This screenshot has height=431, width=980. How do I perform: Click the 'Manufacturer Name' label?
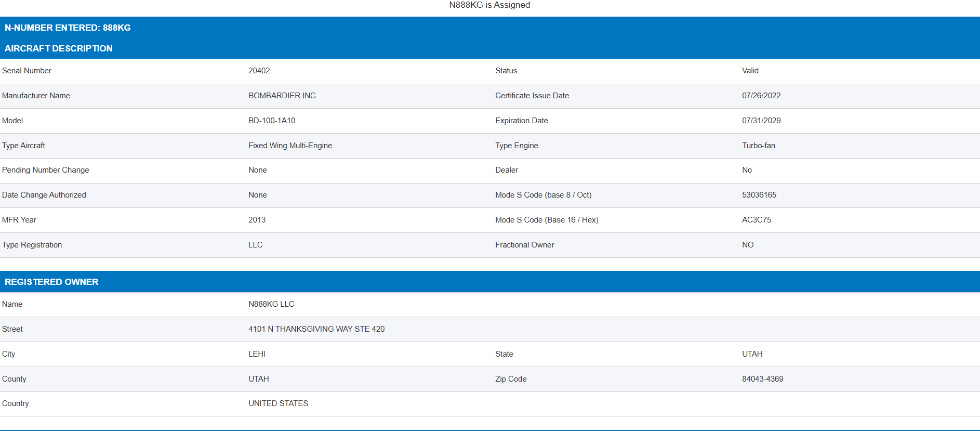click(x=36, y=96)
